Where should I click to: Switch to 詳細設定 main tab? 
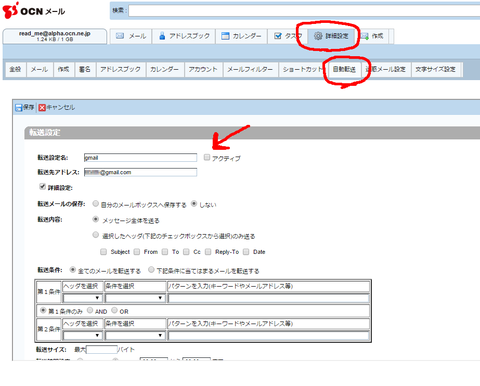tap(331, 36)
